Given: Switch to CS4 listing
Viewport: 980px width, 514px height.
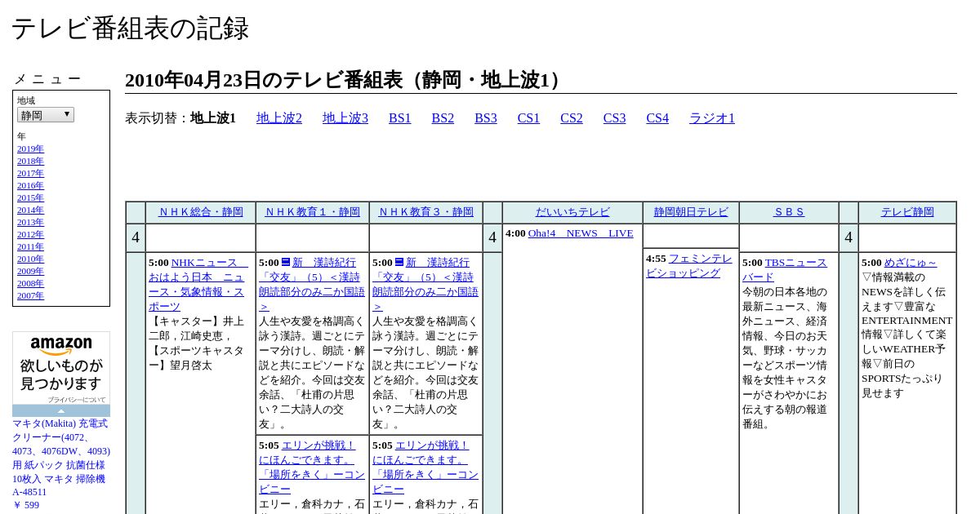Looking at the screenshot, I should (x=657, y=118).
